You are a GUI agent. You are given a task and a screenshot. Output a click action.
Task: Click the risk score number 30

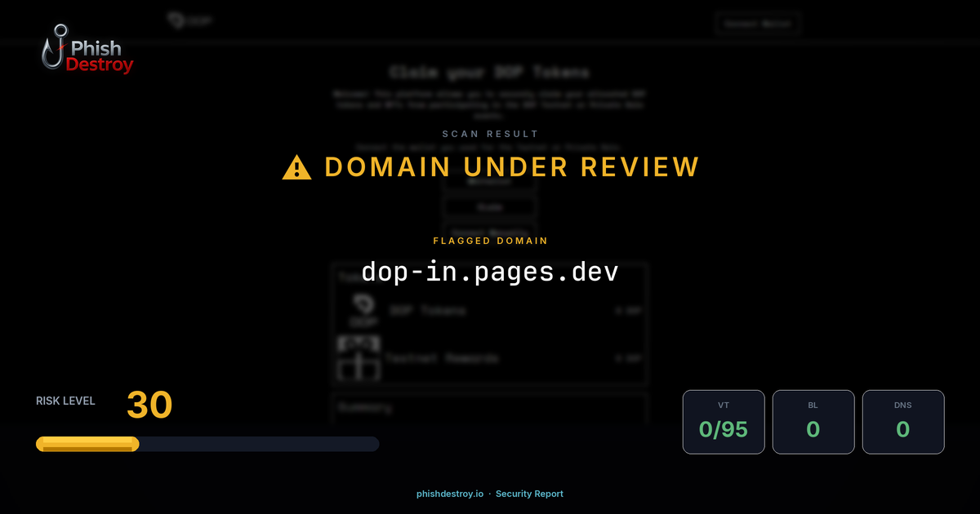(149, 405)
